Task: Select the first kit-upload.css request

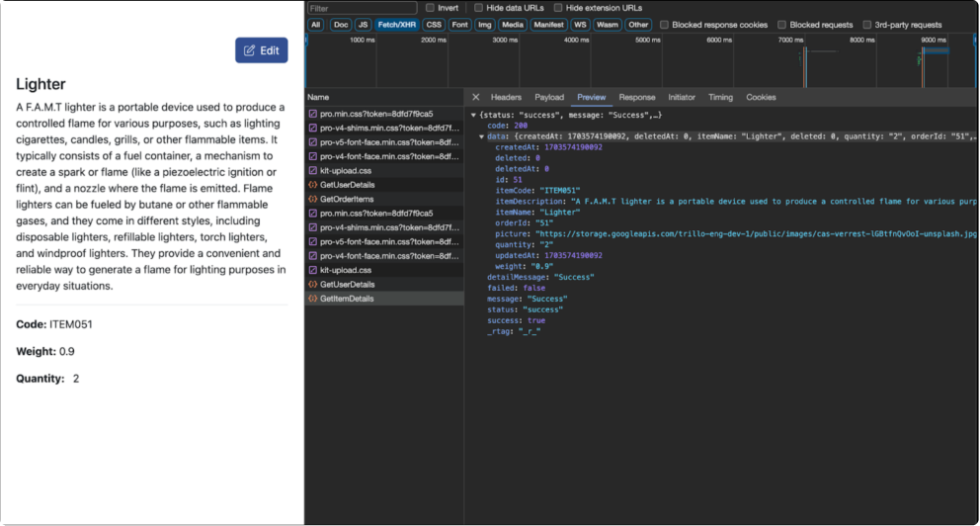Action: (x=384, y=171)
